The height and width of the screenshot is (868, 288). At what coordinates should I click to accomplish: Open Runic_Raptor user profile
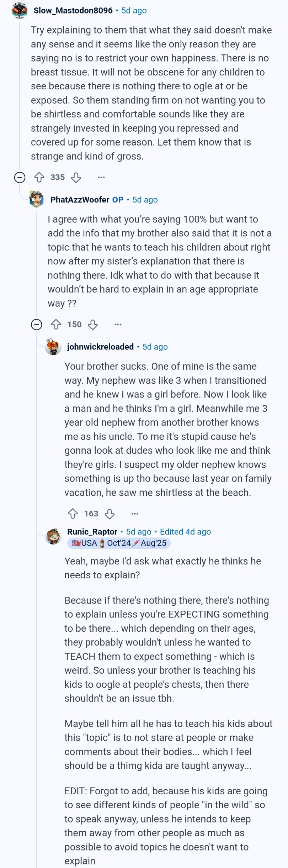tap(92, 532)
